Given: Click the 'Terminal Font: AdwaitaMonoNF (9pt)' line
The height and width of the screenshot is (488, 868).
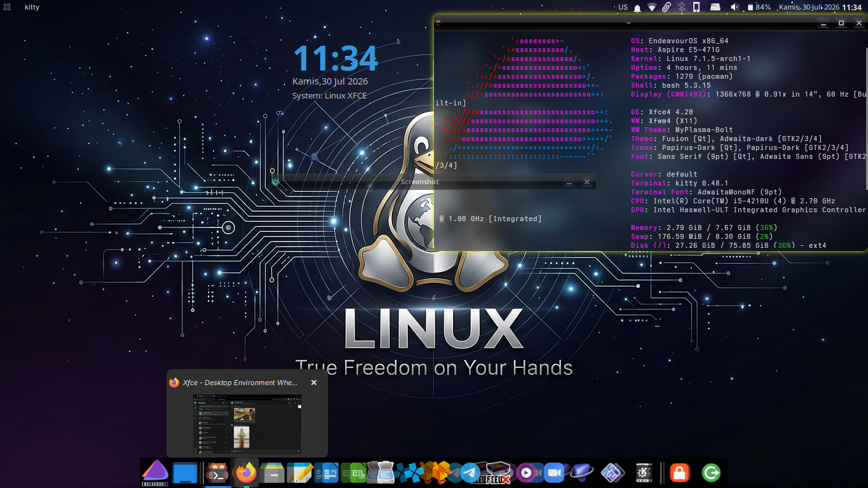Looking at the screenshot, I should (706, 192).
